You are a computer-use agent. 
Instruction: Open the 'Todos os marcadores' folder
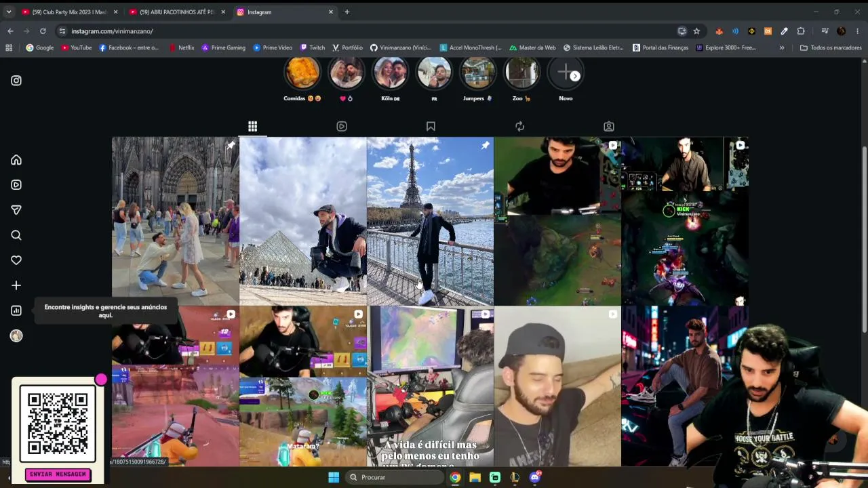[x=831, y=48]
